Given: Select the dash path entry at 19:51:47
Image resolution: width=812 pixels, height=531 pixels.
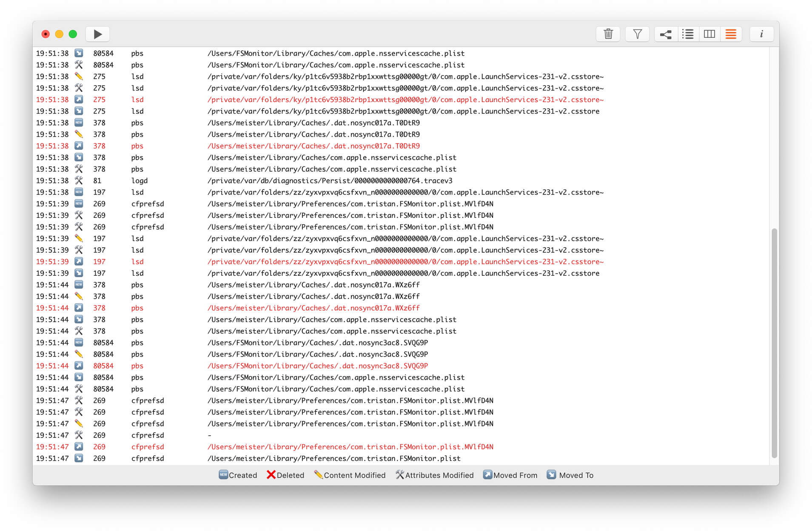Looking at the screenshot, I should (209, 435).
